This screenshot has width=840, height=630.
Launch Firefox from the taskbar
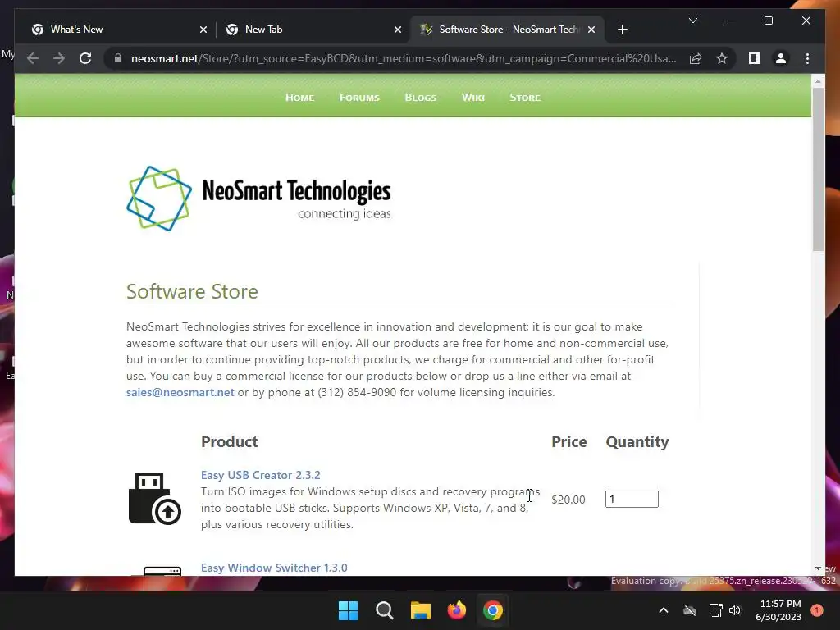click(456, 610)
